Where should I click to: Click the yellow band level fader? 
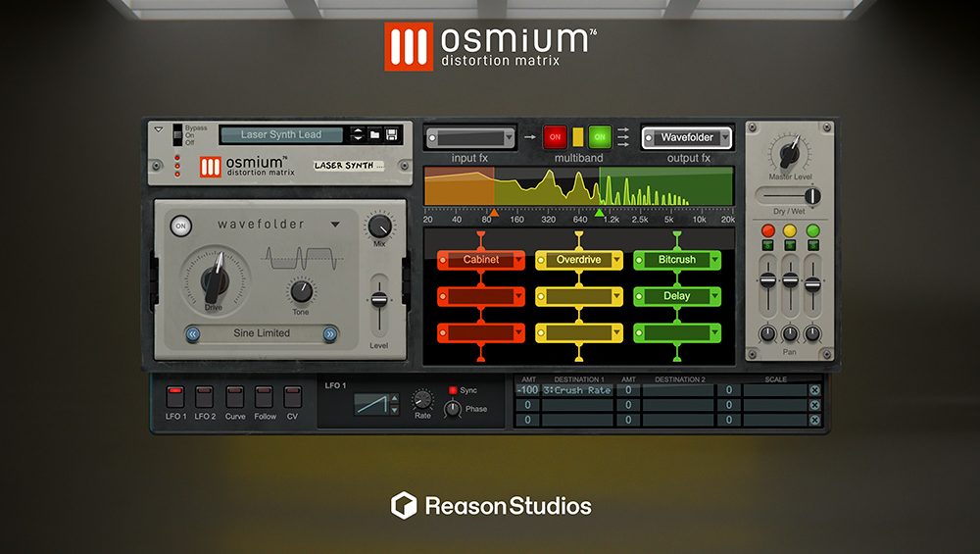click(790, 280)
